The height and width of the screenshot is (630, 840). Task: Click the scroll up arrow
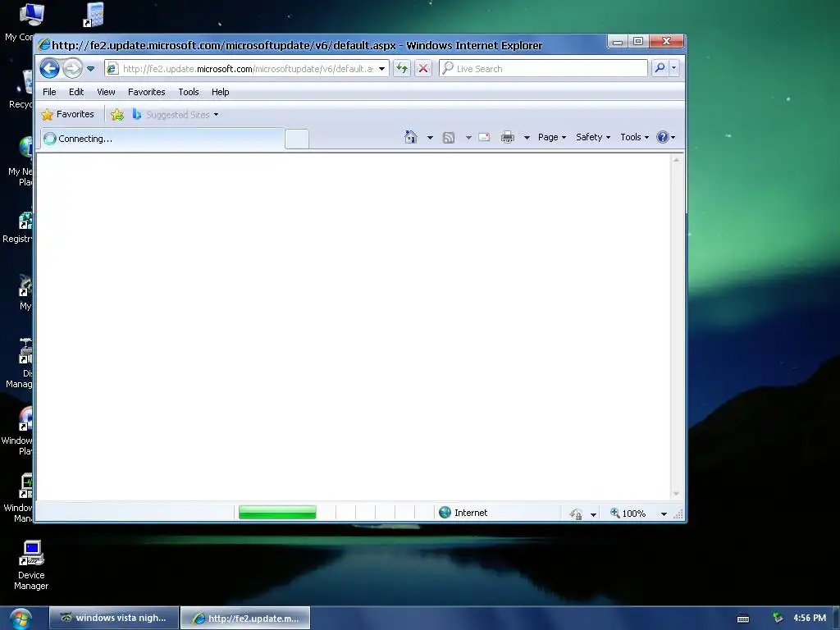pyautogui.click(x=676, y=160)
